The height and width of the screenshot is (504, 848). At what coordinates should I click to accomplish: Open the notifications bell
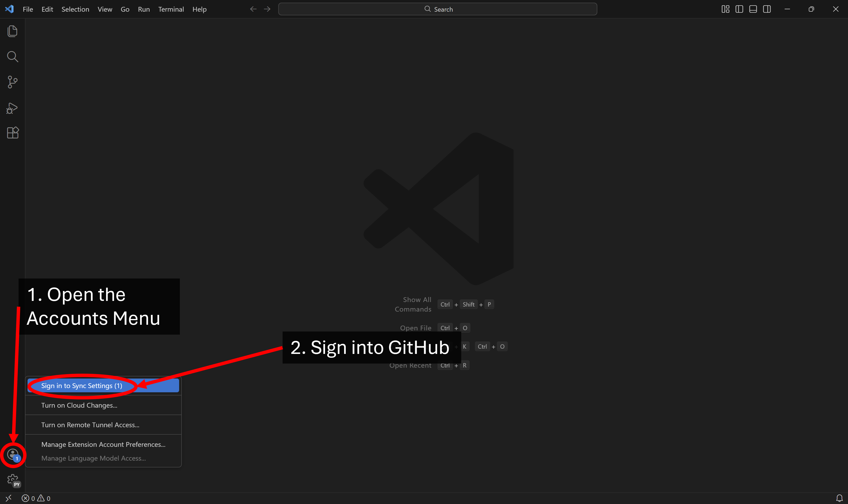[839, 498]
